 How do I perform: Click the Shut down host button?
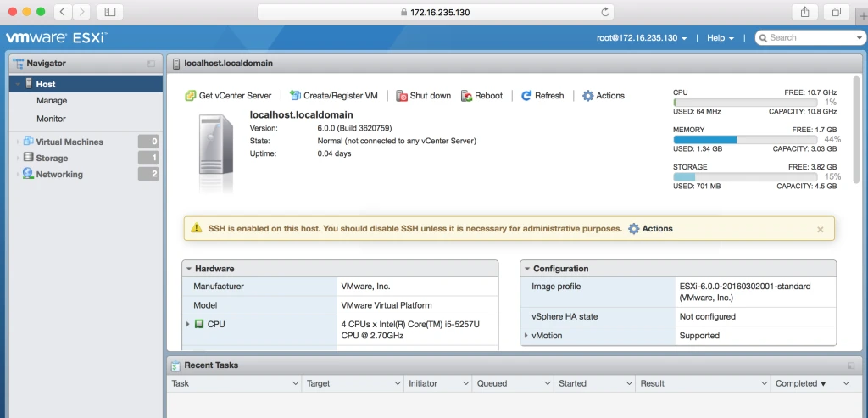423,96
